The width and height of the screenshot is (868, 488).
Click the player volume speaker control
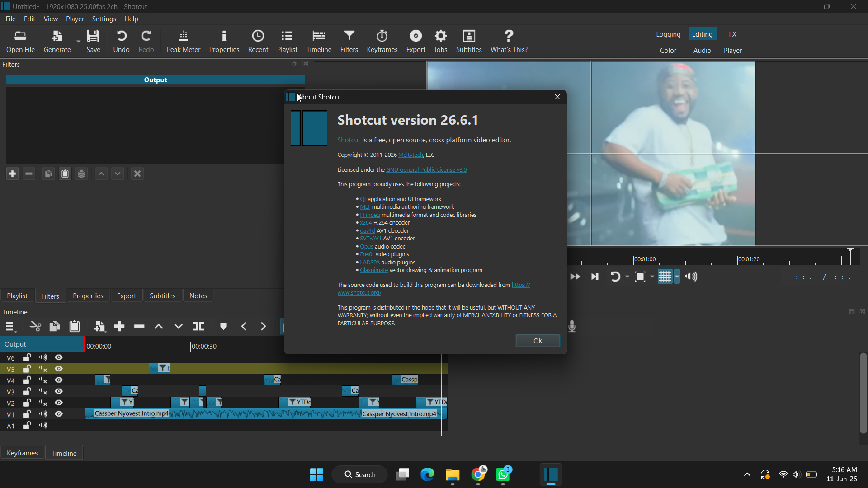click(x=692, y=277)
